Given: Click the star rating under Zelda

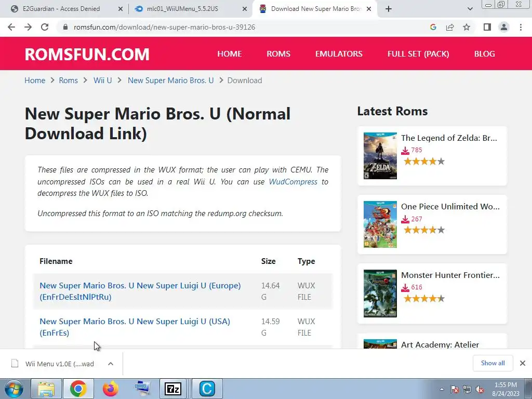Looking at the screenshot, I should (424, 162).
